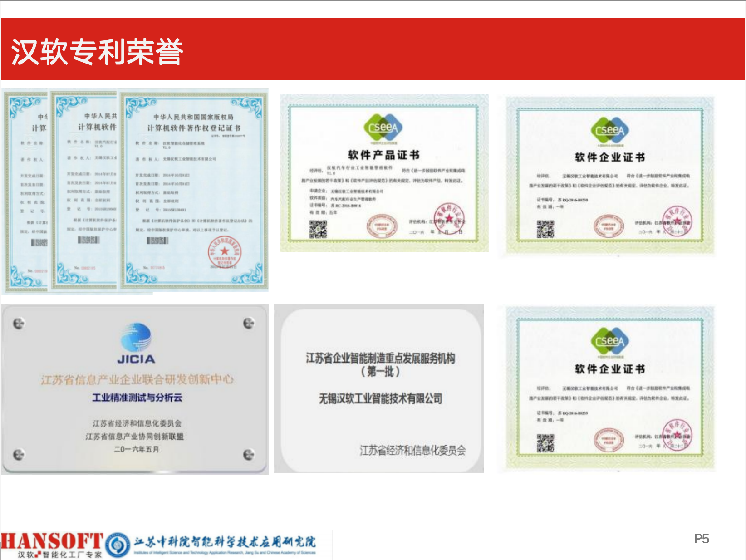Screen dimensions: 746x560
Task: Select the slide title 汉软专利荣誉
Action: click(x=97, y=52)
